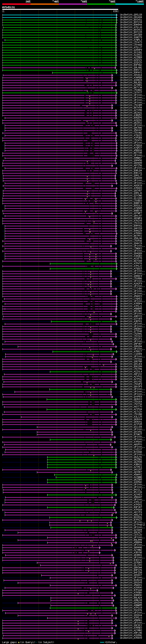This screenshot has height=644, width=146.
Task: Select label UniRef100_B6TY34
Action: click(131, 88)
